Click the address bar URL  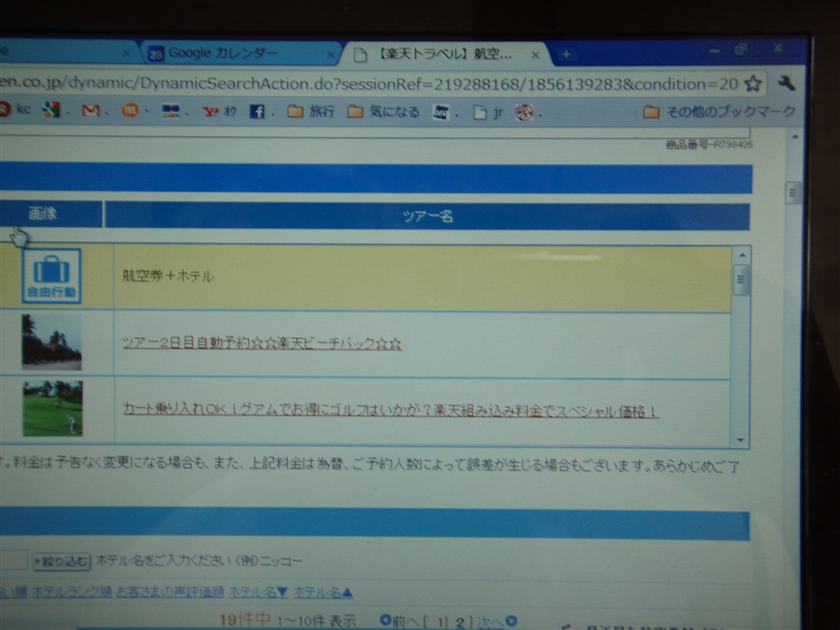(370, 84)
